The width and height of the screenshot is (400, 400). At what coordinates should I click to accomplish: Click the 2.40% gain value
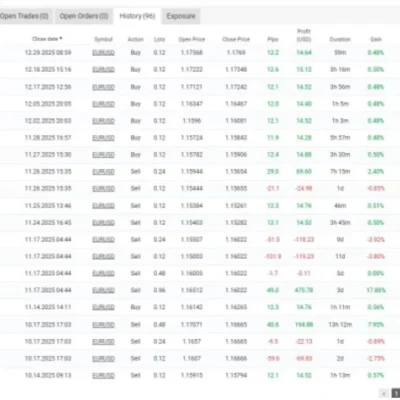point(376,172)
